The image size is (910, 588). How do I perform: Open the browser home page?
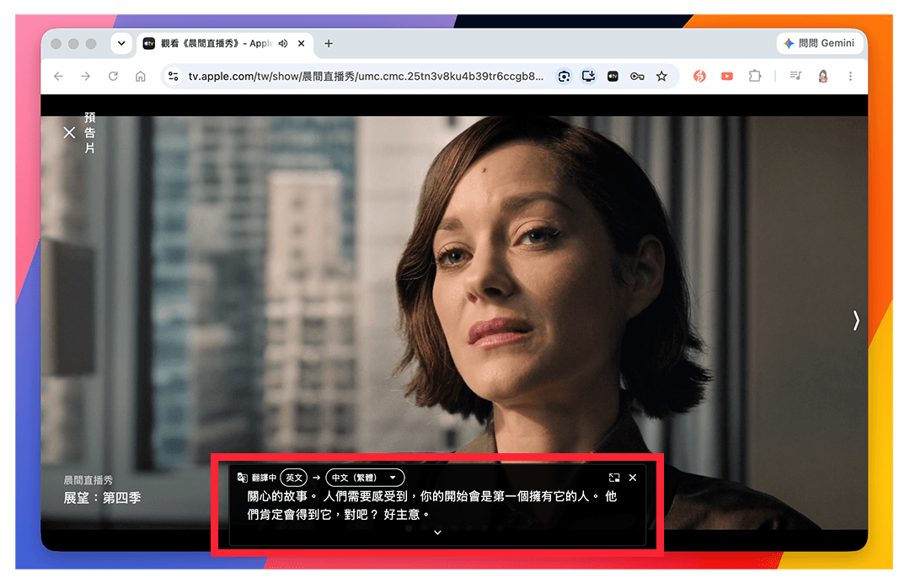click(141, 77)
